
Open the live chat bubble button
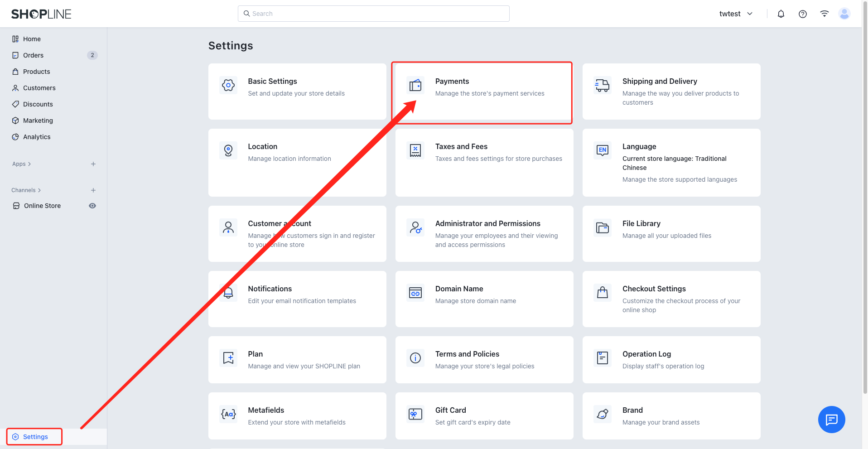click(831, 420)
